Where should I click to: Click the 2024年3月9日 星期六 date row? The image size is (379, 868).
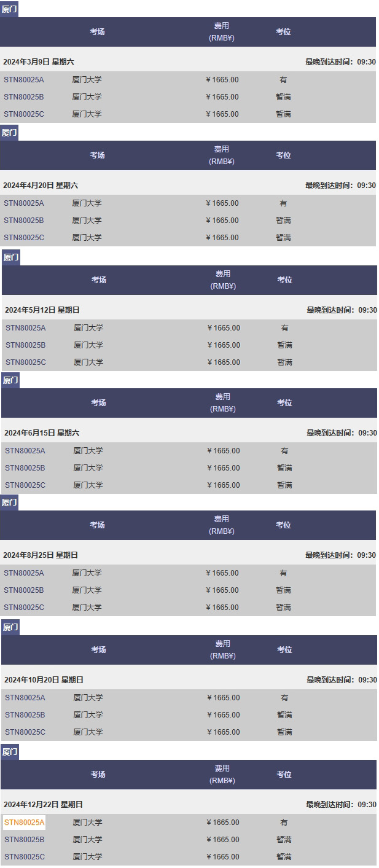click(188, 62)
